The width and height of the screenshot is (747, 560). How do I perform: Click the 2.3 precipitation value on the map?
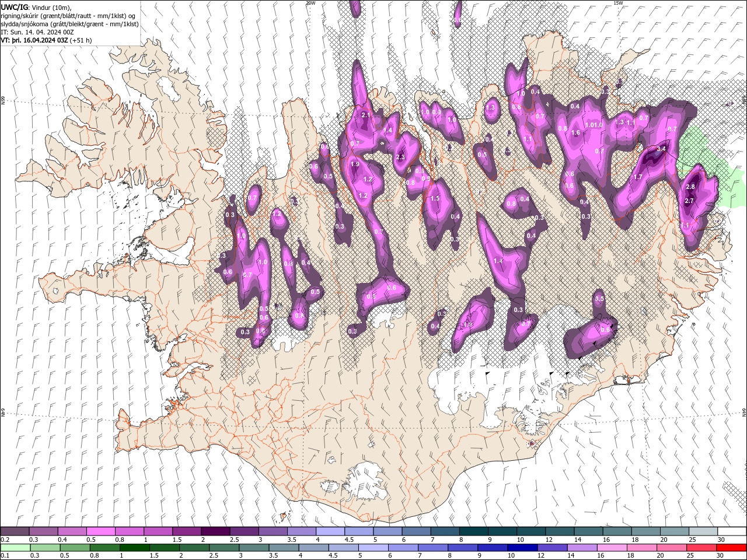(400, 157)
